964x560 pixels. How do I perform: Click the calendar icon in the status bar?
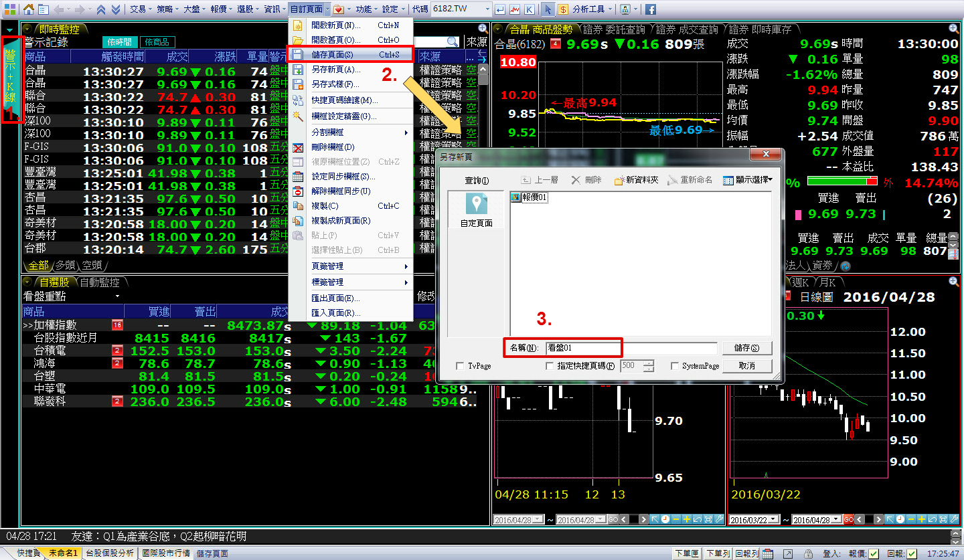(768, 553)
